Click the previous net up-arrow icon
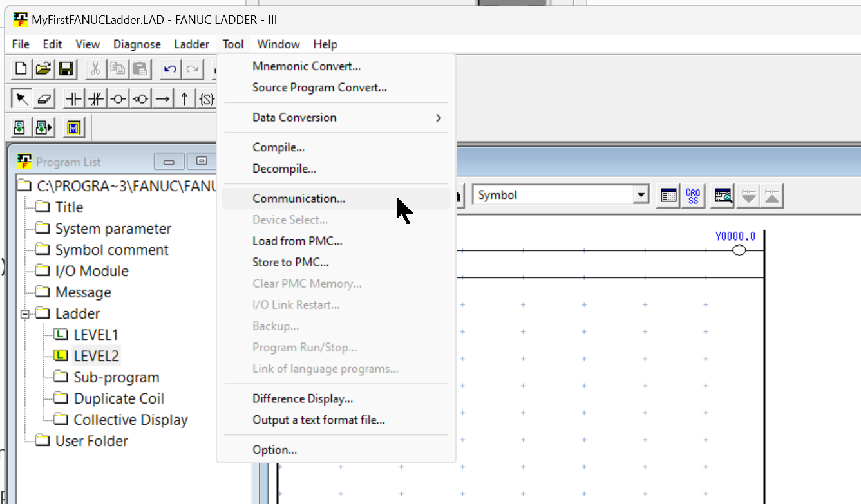The image size is (861, 504). pyautogui.click(x=771, y=196)
